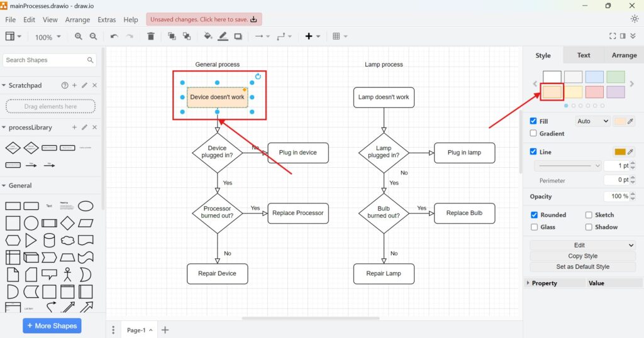The width and height of the screenshot is (644, 338).
Task: Switch to the Text tab
Action: 583,55
